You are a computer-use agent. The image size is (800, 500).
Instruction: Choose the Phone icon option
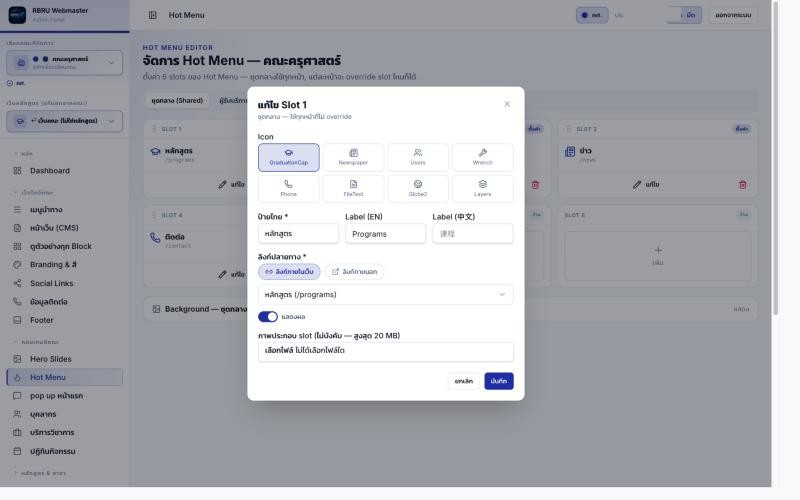[x=288, y=189]
